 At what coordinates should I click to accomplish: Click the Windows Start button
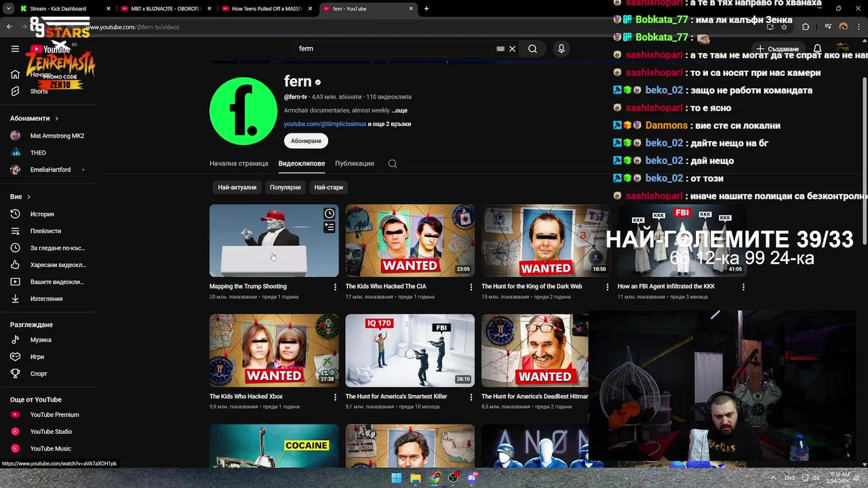(396, 478)
